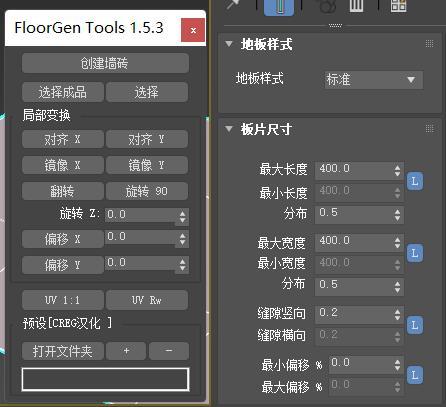Collapse the 板片尺寸 rollout
The width and height of the screenshot is (446, 407).
point(229,129)
